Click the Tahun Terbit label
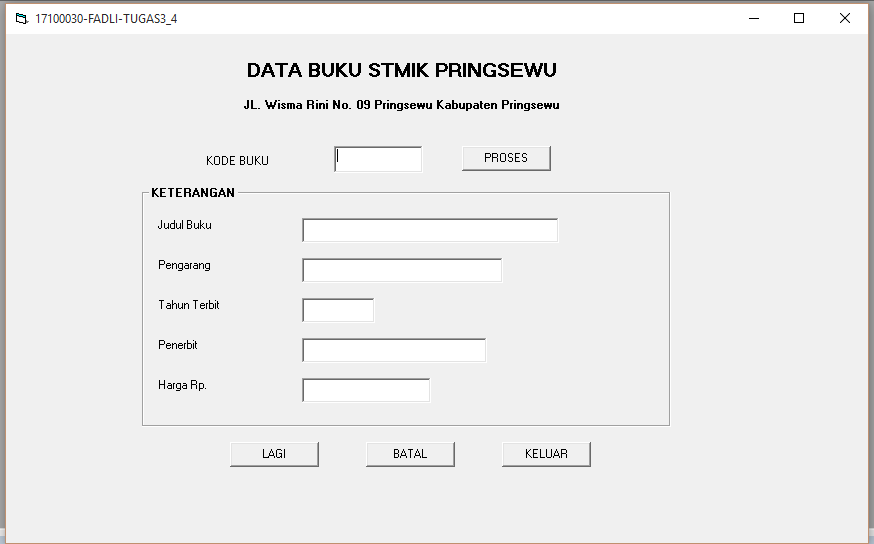Viewport: 874px width, 544px height. [189, 305]
